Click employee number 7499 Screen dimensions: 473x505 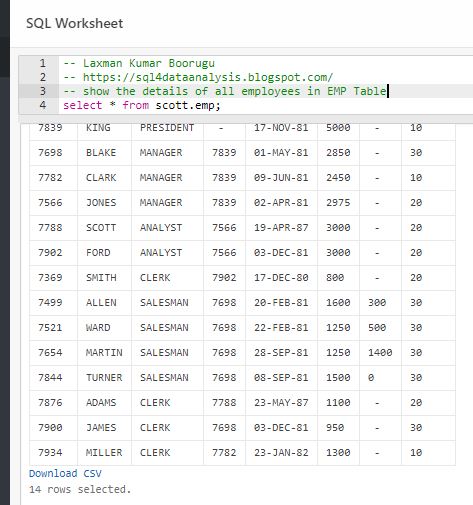(x=50, y=303)
